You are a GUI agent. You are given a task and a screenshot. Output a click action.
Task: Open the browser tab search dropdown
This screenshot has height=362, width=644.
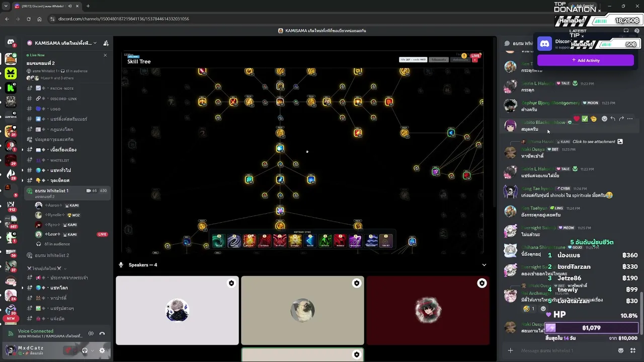[x=6, y=6]
